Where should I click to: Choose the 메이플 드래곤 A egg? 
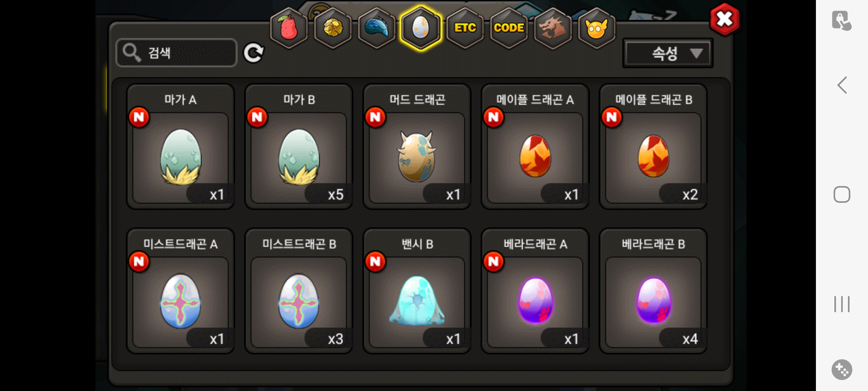(535, 147)
